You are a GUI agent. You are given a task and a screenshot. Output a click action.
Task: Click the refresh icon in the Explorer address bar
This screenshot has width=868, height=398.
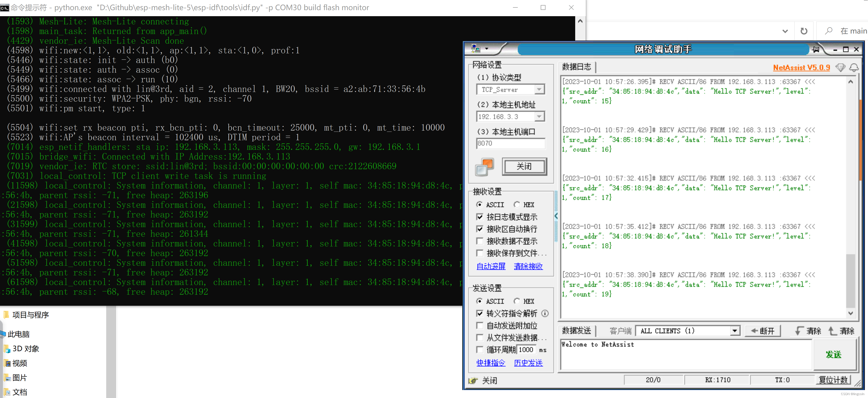(x=804, y=31)
